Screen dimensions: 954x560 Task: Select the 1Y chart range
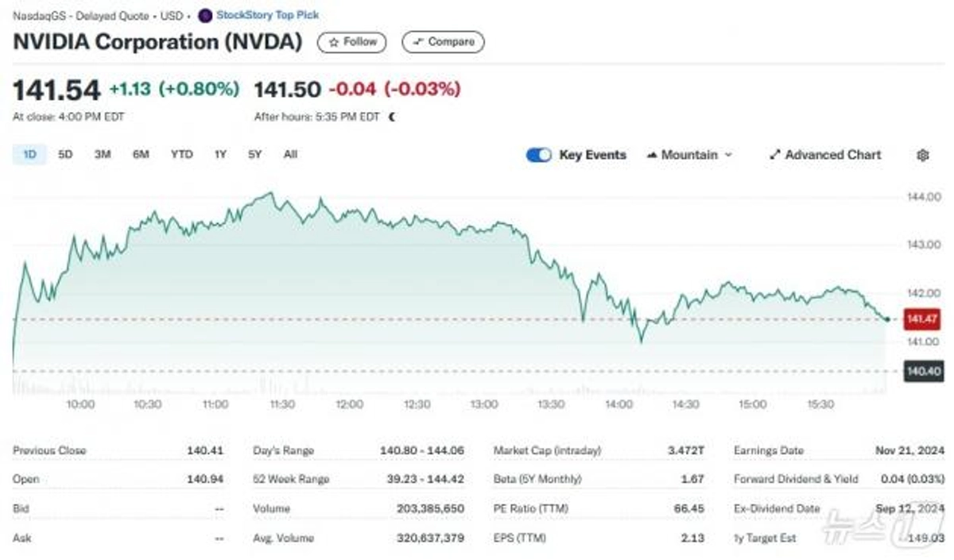pyautogui.click(x=220, y=155)
